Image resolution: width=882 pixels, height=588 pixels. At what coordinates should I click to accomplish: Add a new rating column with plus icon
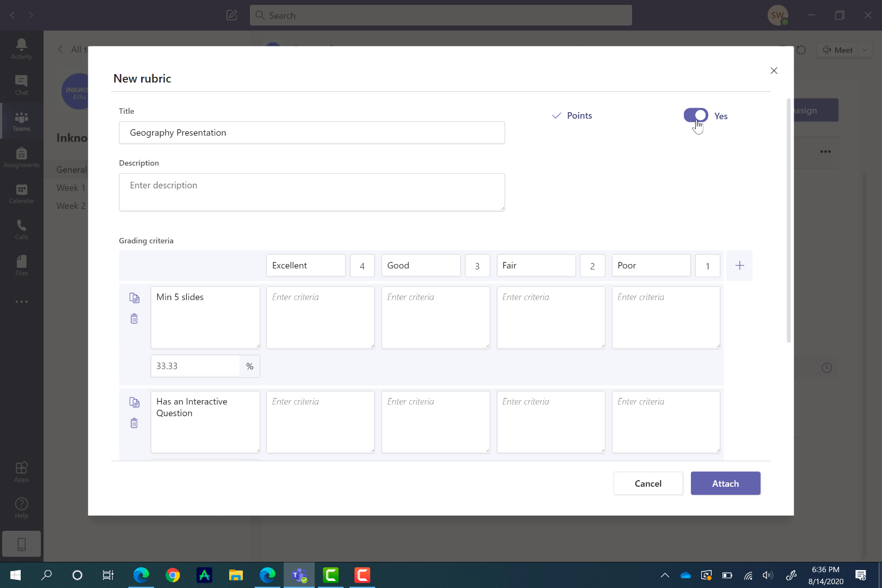739,265
